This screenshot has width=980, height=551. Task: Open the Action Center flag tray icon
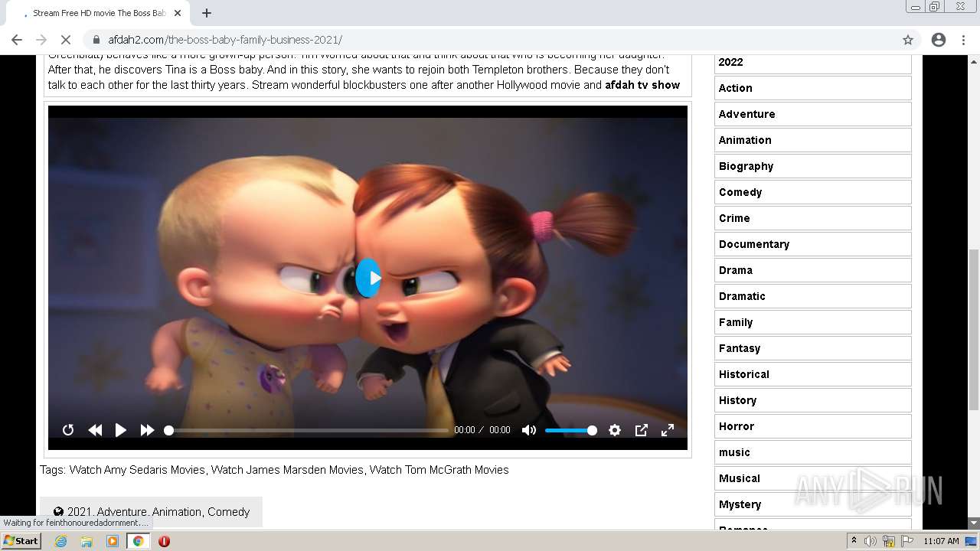pos(907,541)
